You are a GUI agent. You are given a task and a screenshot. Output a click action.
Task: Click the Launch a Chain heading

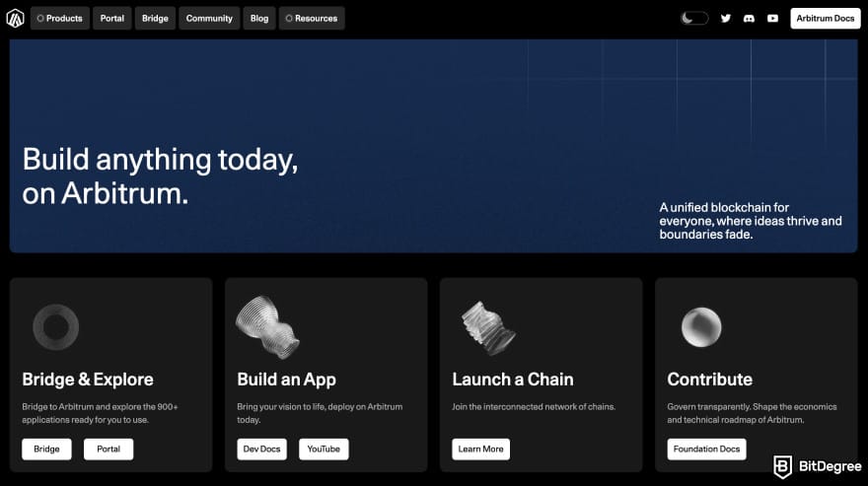coord(513,380)
